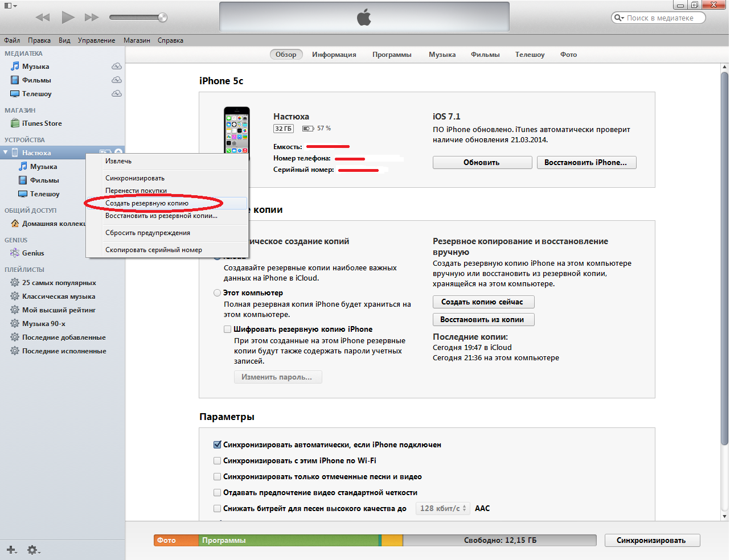Open the 128 кбит/с bitrate dropdown

pyautogui.click(x=443, y=509)
